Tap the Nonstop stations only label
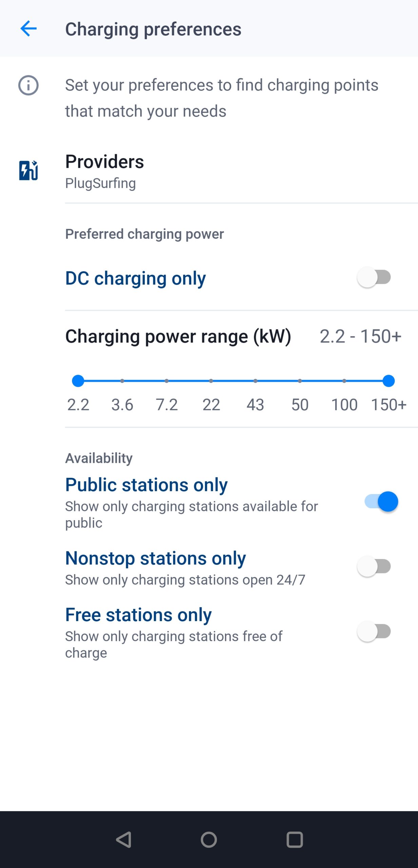The image size is (418, 868). tap(155, 558)
